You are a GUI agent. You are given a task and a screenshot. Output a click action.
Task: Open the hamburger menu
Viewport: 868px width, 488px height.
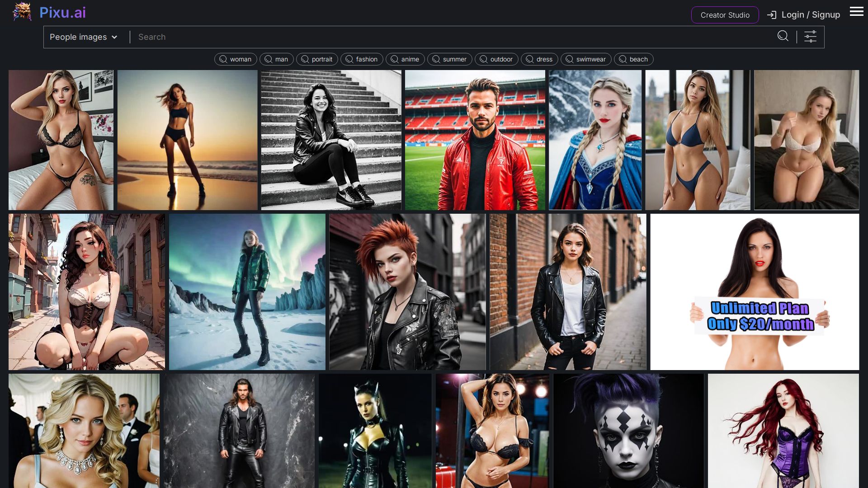856,12
